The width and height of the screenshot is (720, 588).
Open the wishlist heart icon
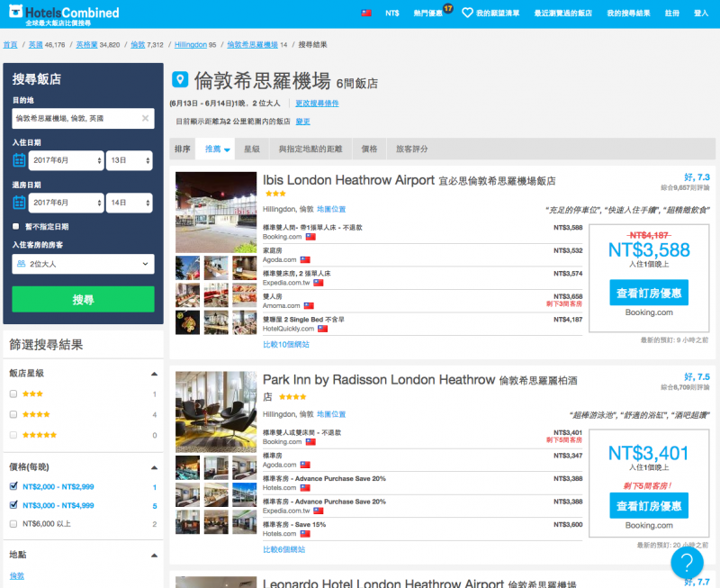click(x=467, y=13)
